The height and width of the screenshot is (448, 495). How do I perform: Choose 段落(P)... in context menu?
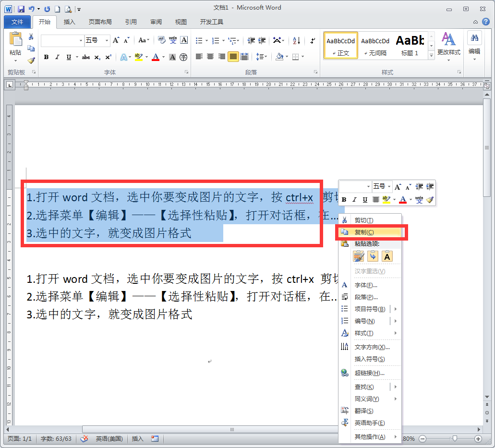click(370, 297)
